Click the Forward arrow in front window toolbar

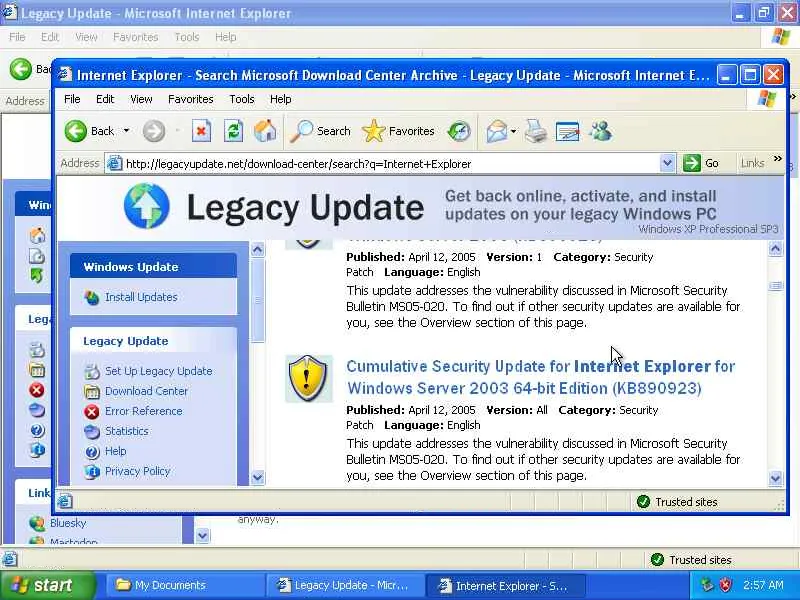click(x=154, y=131)
